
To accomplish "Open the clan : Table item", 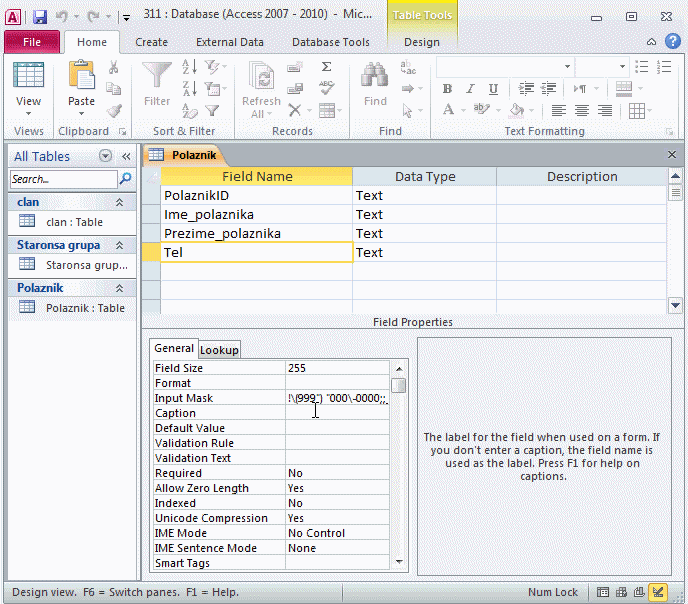I will pos(74,222).
